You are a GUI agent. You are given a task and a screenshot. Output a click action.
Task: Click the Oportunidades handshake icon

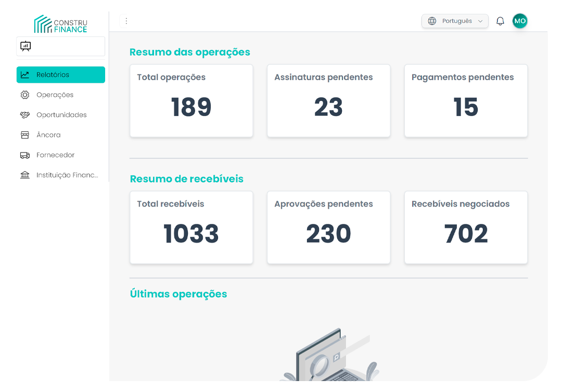(x=25, y=115)
